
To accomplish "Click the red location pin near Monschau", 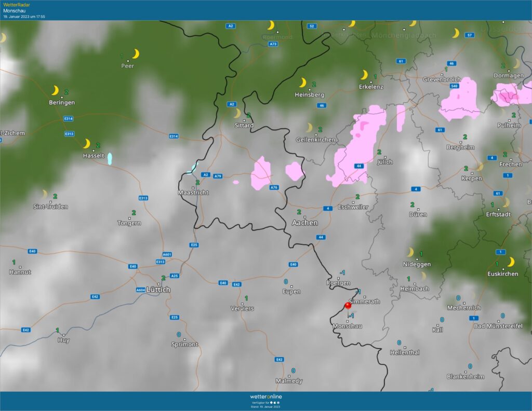I will point(348,306).
